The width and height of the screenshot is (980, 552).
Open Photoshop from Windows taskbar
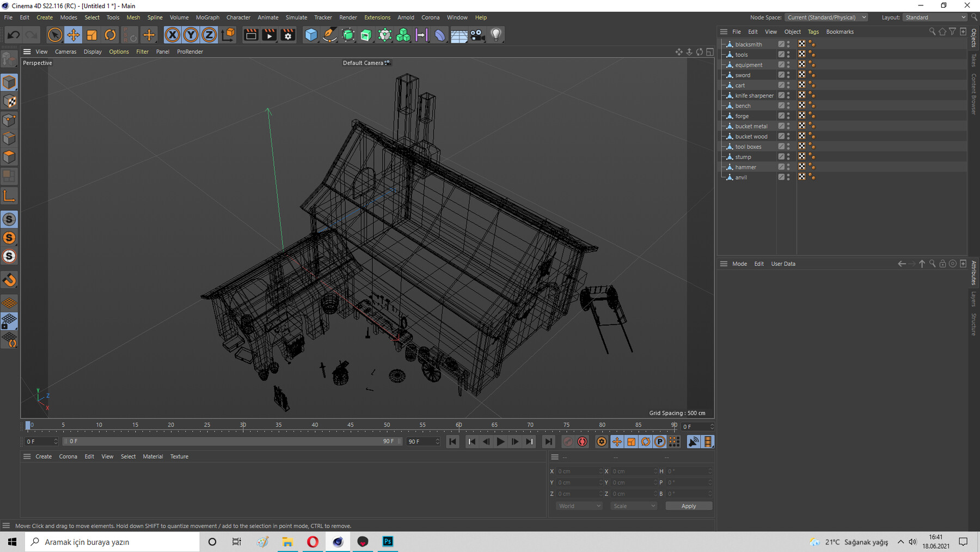tap(388, 542)
